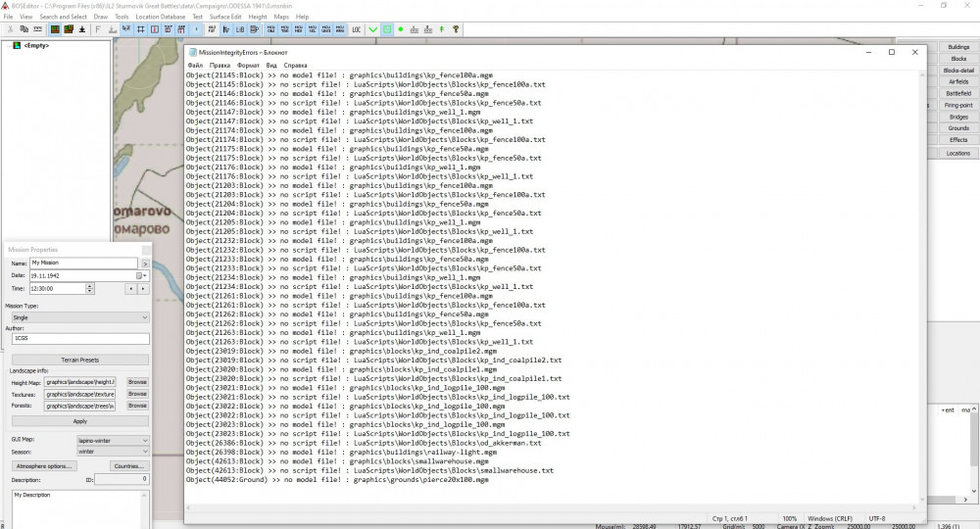Toggle the MCU OBJ toolbar icon
Viewport: 980px width, 529px height.
point(270,29)
